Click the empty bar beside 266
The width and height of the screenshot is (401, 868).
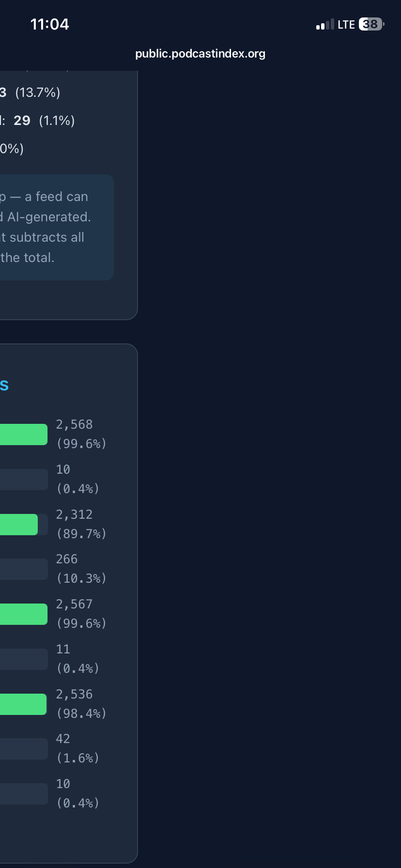coord(23,569)
